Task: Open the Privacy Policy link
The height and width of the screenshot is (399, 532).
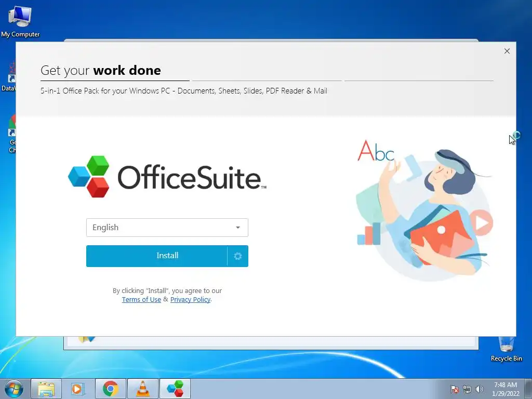Action: pyautogui.click(x=190, y=300)
